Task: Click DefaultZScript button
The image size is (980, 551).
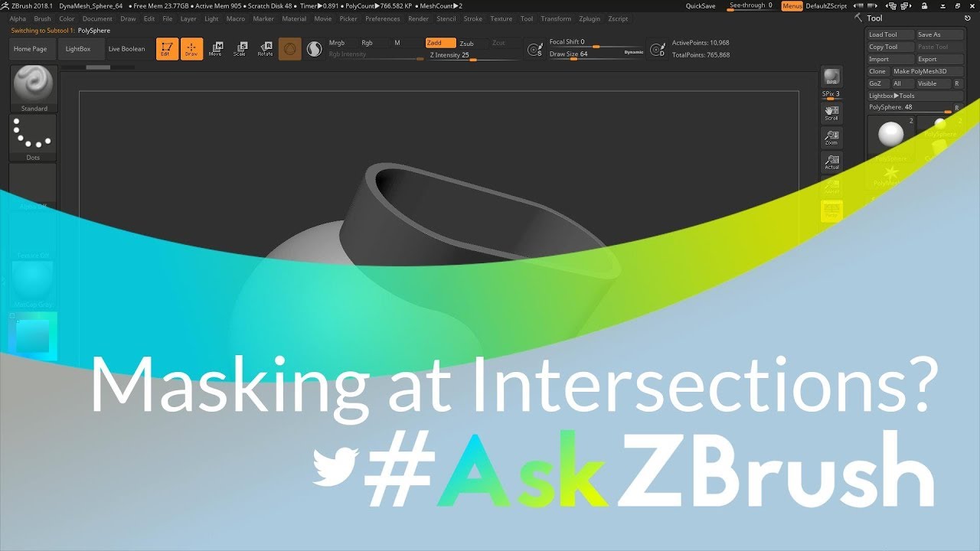Action: [x=826, y=6]
